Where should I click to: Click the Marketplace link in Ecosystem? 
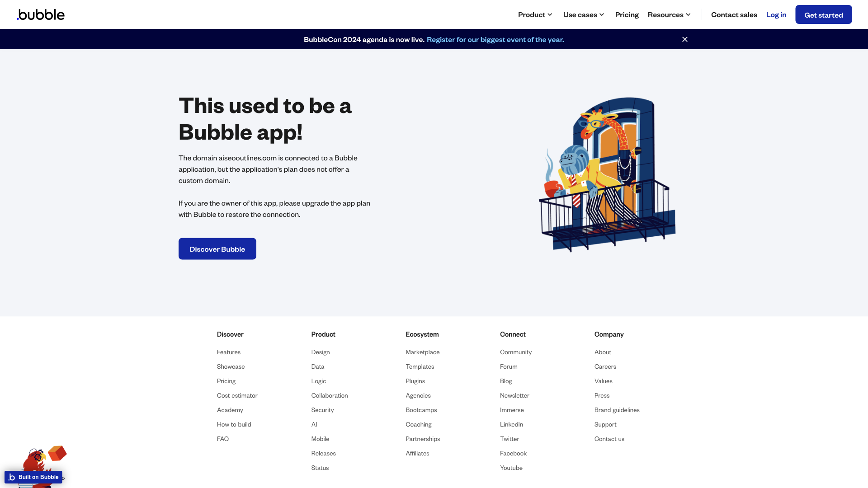point(422,352)
